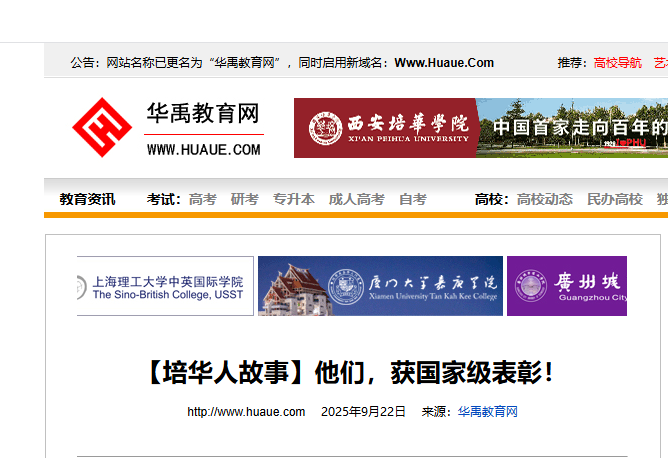
Task: Select 民办高校 in the navigation bar
Action: coord(614,199)
